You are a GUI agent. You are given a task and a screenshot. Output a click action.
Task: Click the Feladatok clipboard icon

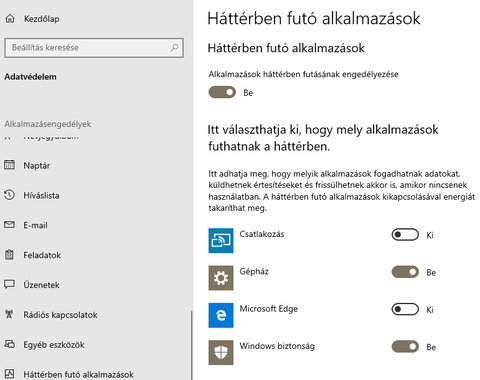(x=9, y=255)
